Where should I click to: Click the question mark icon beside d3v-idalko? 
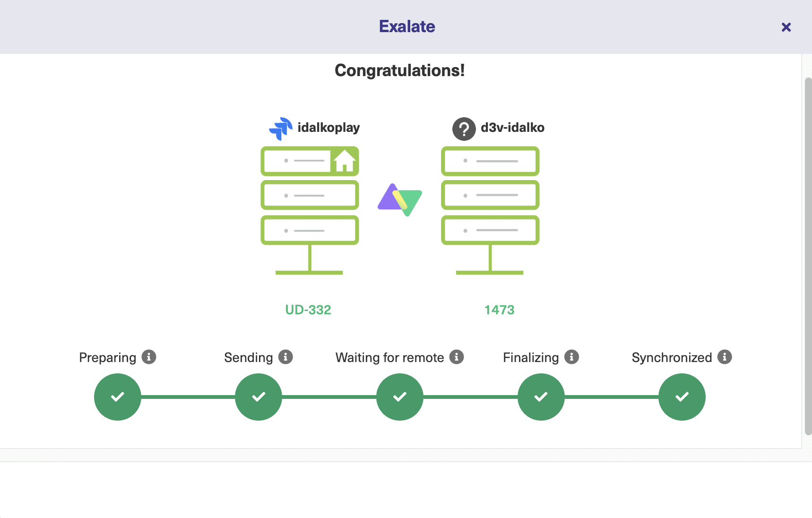464,128
